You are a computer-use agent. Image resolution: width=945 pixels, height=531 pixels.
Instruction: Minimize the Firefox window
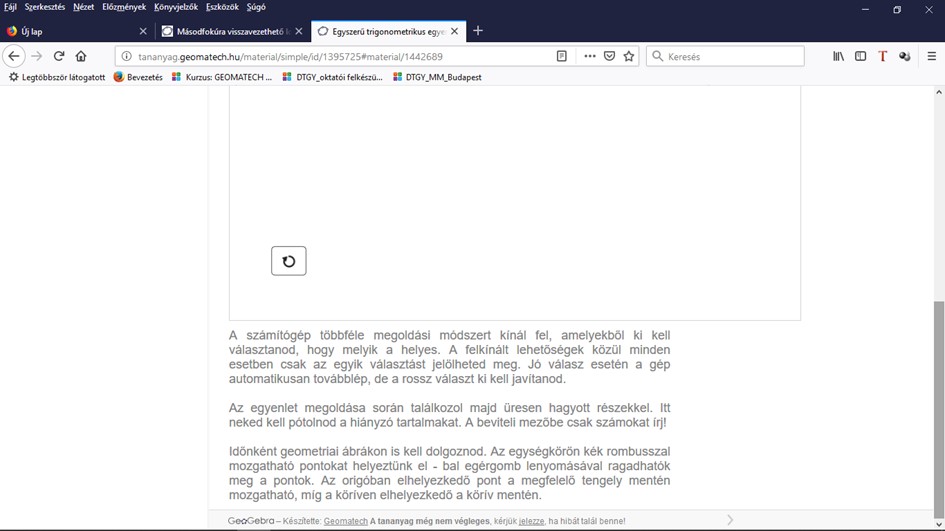(865, 10)
